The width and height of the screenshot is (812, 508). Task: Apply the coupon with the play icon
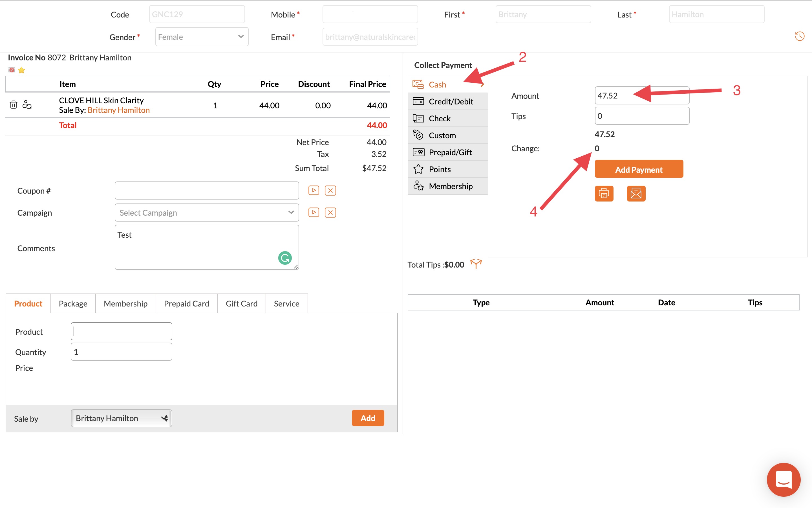coord(314,190)
